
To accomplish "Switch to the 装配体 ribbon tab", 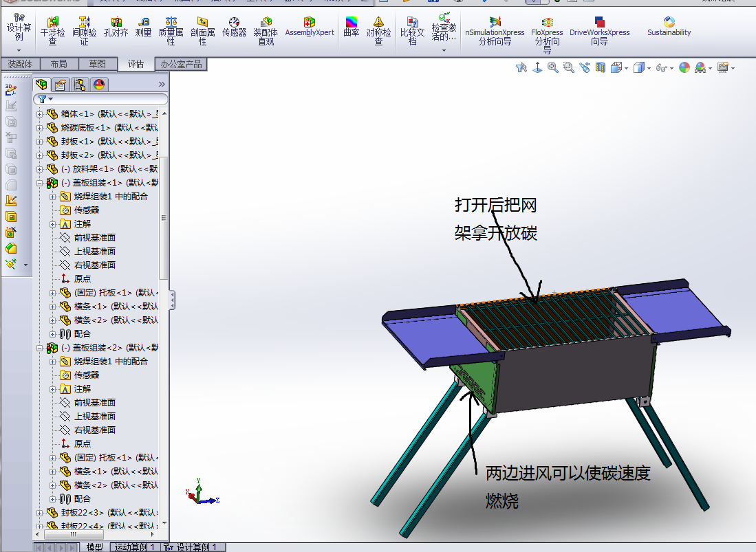I will pyautogui.click(x=20, y=64).
